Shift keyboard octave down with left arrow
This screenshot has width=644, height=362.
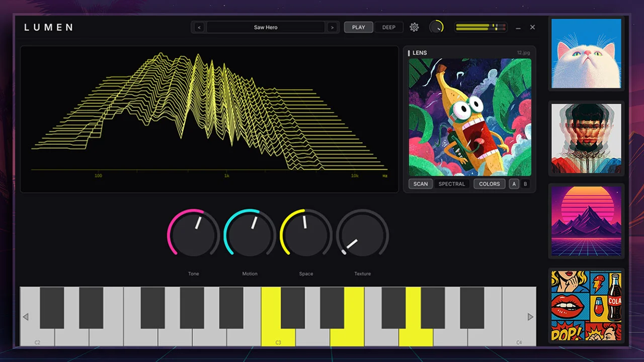pyautogui.click(x=26, y=317)
